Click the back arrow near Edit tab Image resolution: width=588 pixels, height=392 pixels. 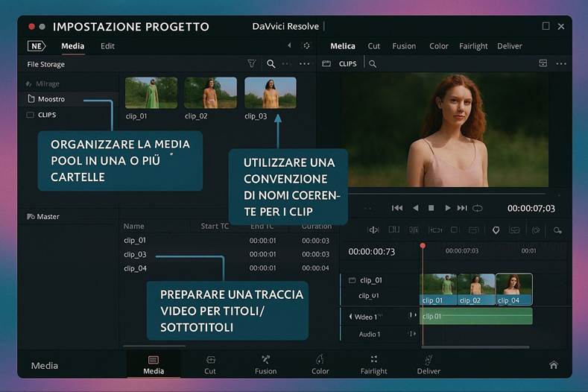click(x=289, y=45)
